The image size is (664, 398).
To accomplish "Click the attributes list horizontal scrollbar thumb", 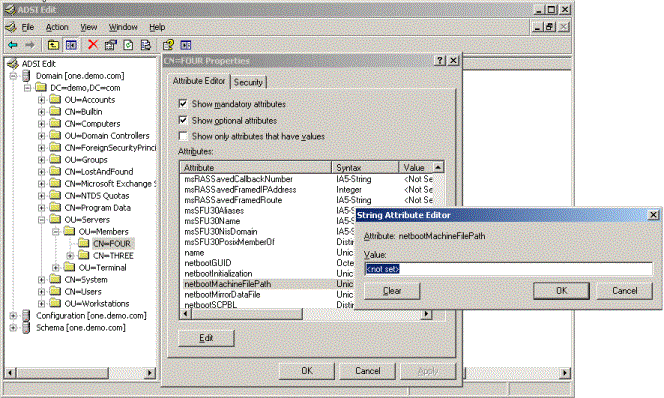I will coord(247,314).
